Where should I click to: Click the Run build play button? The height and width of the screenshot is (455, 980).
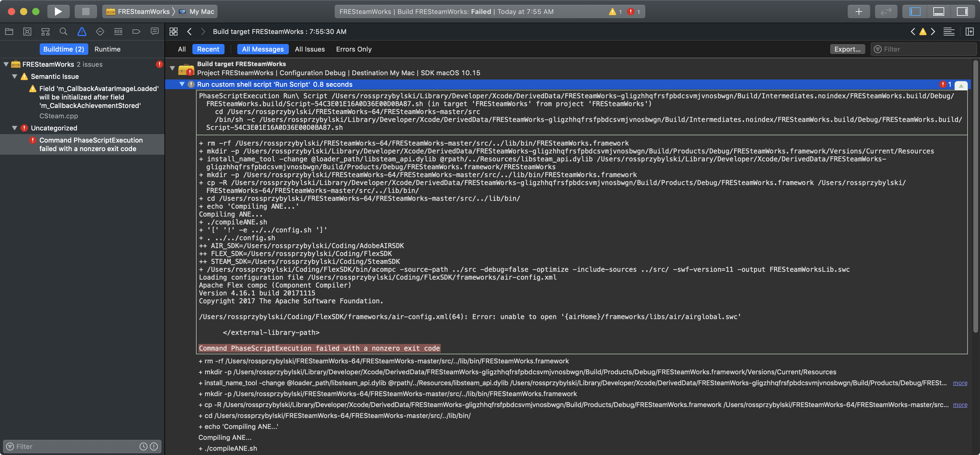(x=58, y=12)
